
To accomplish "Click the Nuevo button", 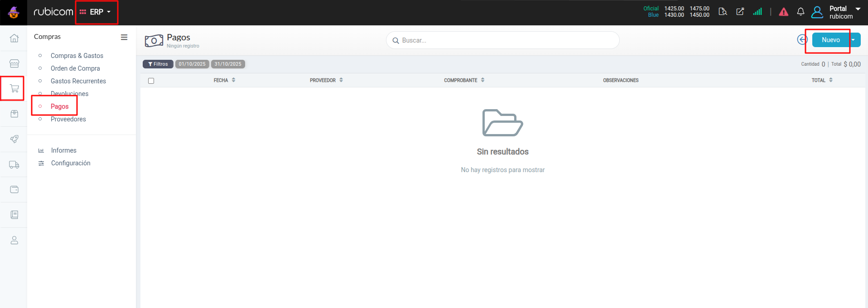I will [x=830, y=40].
